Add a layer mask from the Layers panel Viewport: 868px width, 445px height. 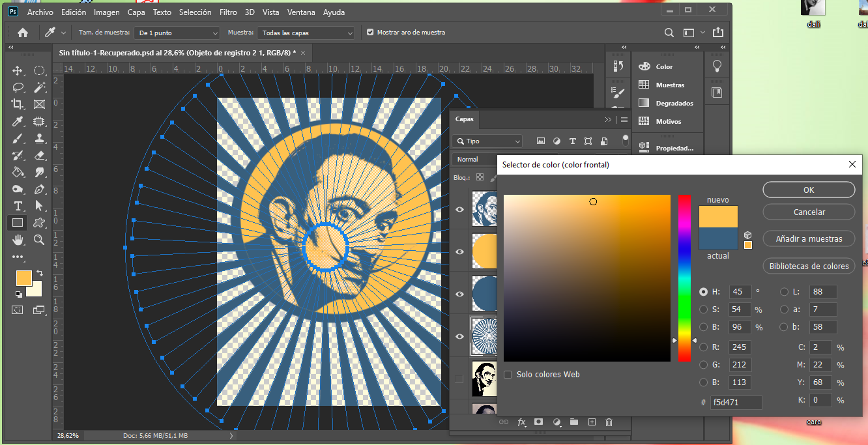tap(538, 422)
